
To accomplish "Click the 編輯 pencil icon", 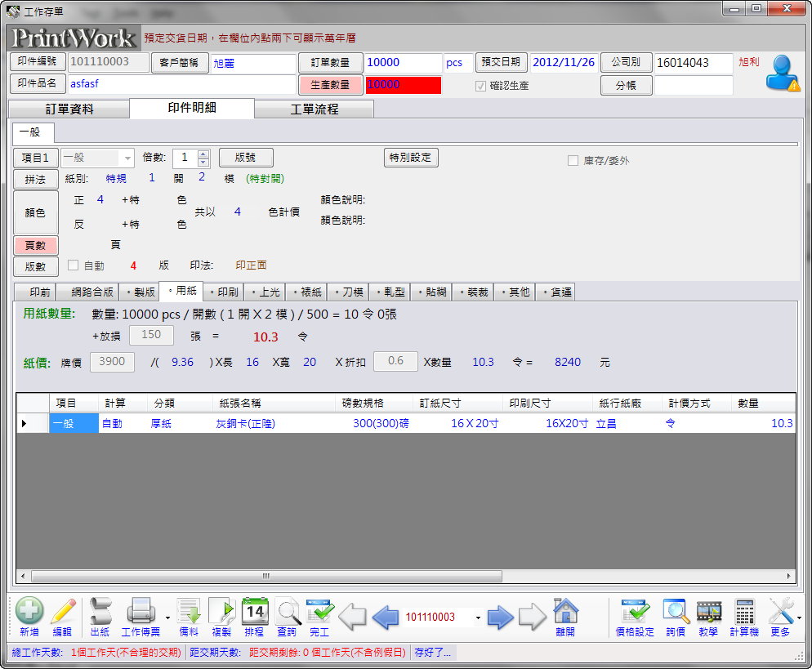I will point(63,611).
